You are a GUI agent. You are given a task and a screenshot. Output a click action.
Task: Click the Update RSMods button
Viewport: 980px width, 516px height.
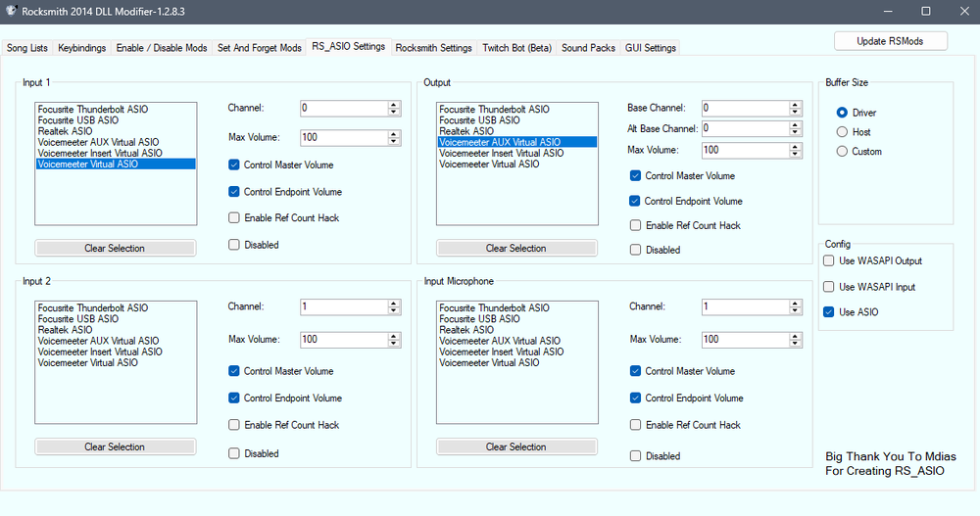890,41
